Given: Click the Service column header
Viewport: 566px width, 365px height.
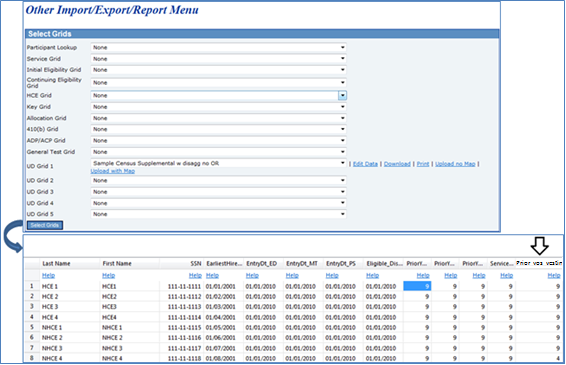Looking at the screenshot, I should point(501,264).
